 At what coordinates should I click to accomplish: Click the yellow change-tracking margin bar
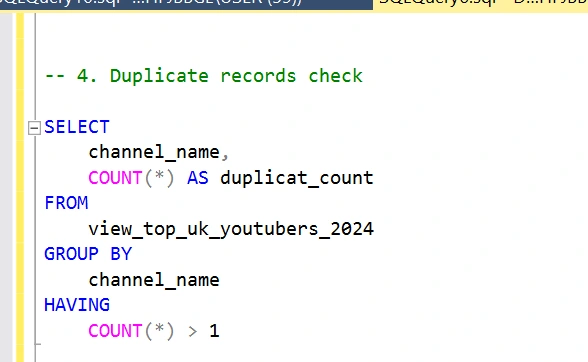20,188
